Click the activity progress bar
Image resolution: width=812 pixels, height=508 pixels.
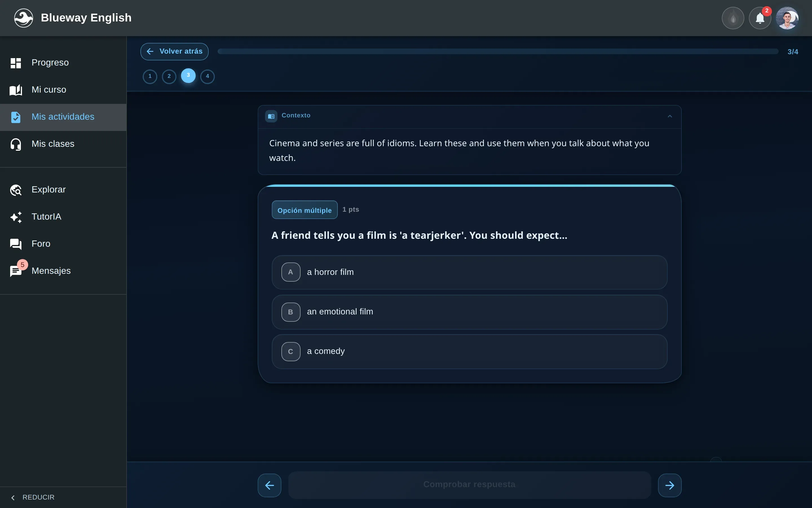click(498, 51)
